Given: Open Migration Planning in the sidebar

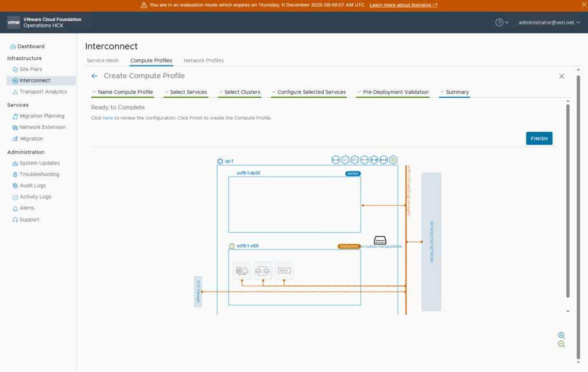Looking at the screenshot, I should click(x=42, y=116).
